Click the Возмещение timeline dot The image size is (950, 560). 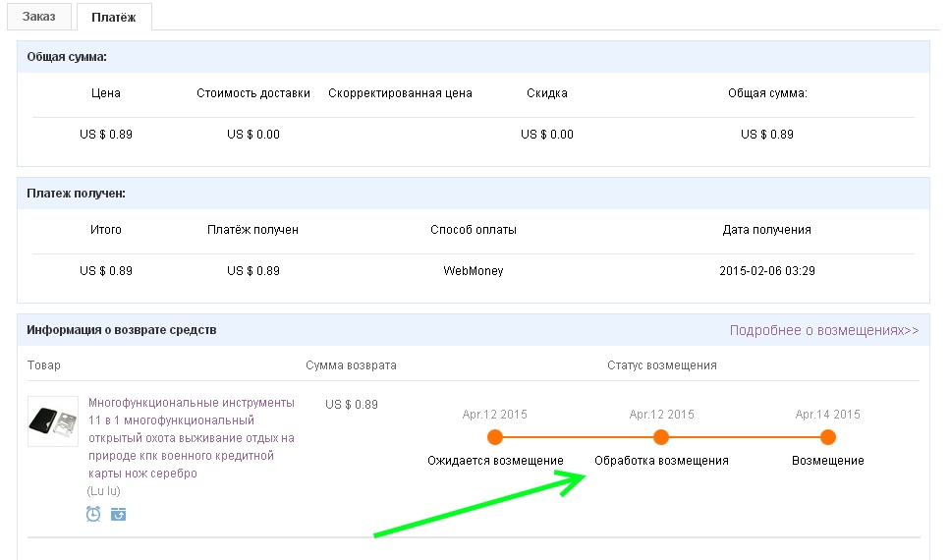point(827,437)
